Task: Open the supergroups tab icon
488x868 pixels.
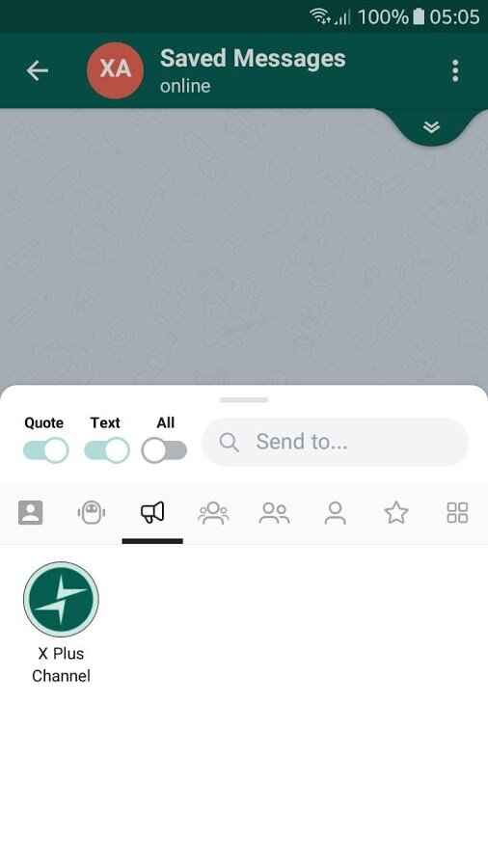Action: coord(213,513)
